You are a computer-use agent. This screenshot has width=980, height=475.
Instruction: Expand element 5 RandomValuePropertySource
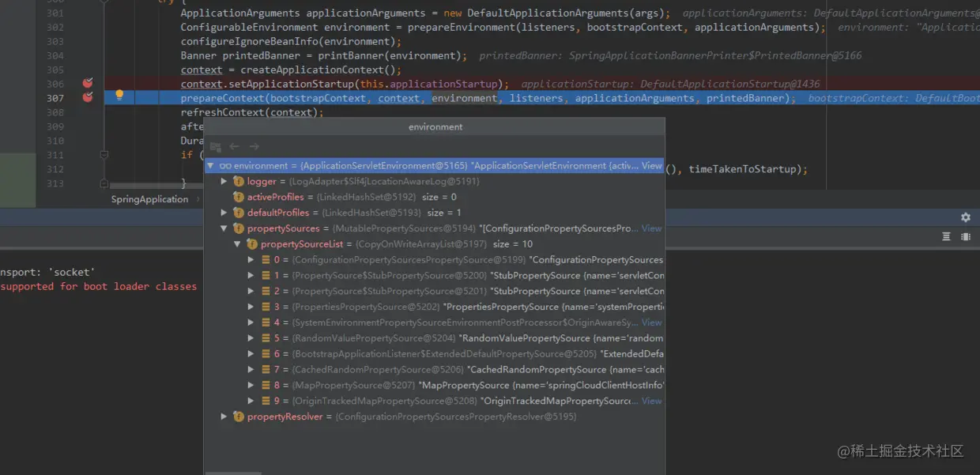click(251, 338)
